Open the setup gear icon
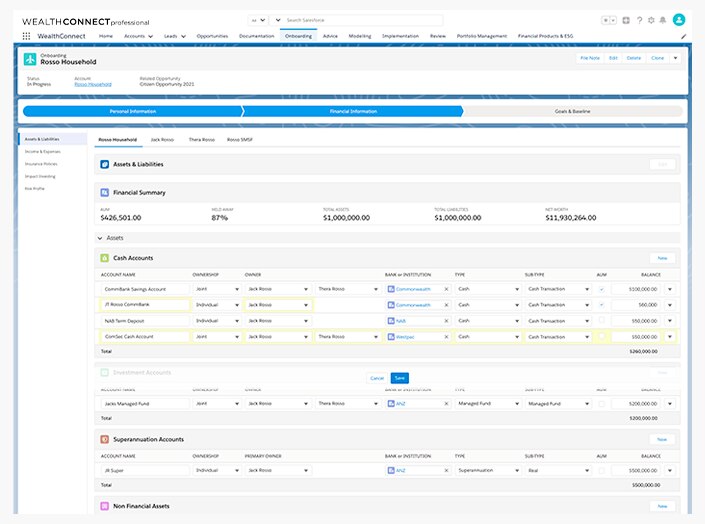The width and height of the screenshot is (705, 524). tap(651, 20)
